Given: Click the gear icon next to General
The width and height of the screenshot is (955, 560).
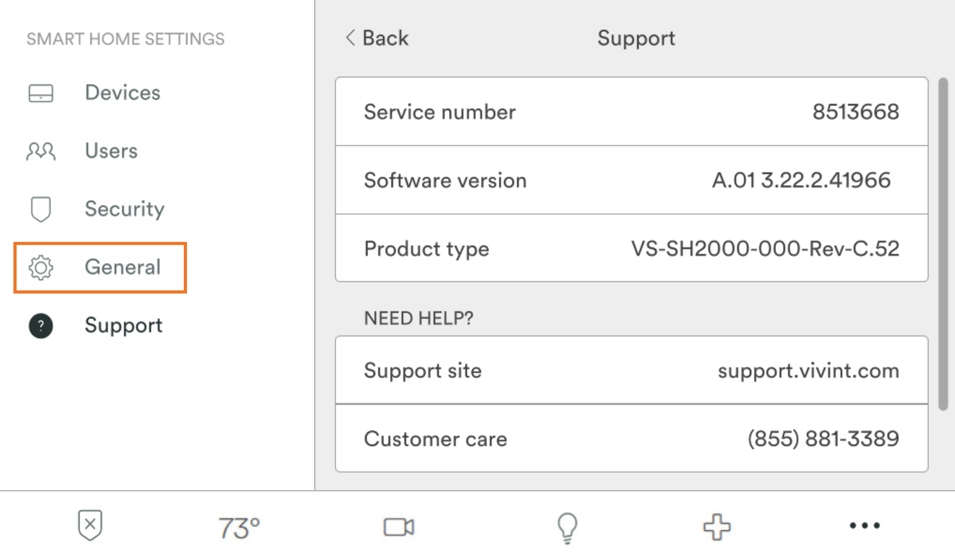Looking at the screenshot, I should point(40,267).
